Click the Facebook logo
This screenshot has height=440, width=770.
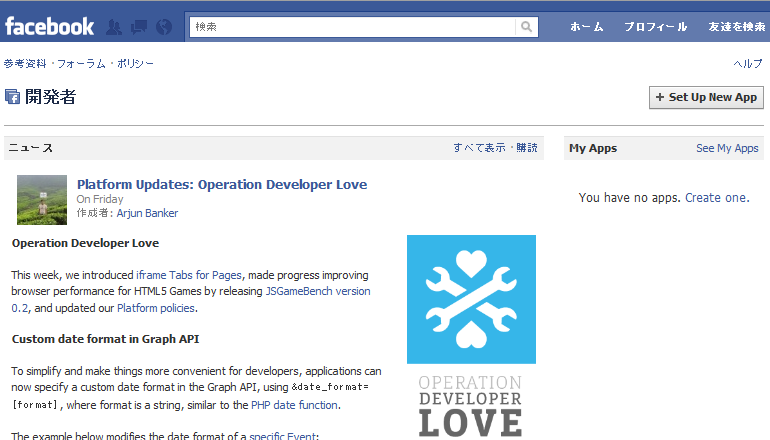[x=49, y=27]
